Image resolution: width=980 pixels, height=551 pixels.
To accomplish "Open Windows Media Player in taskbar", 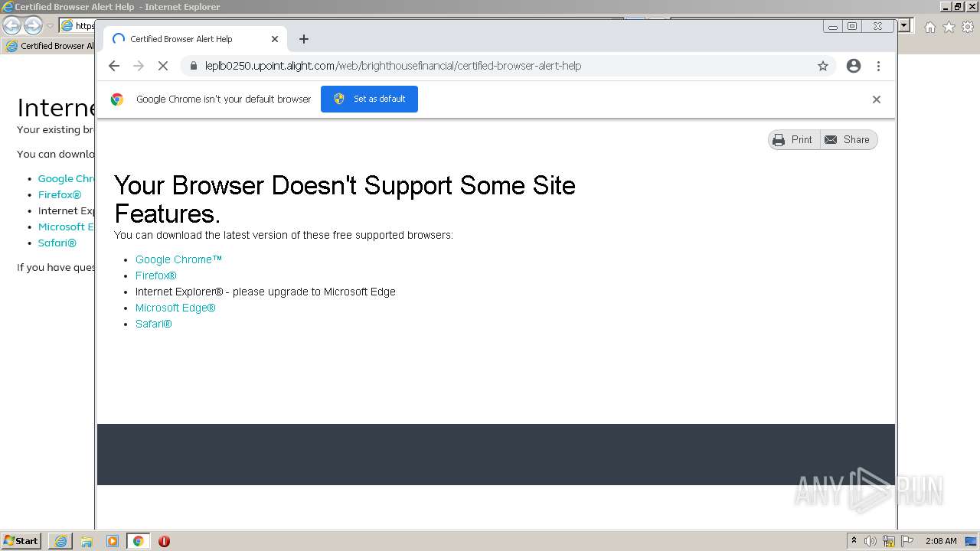I will coord(113,541).
